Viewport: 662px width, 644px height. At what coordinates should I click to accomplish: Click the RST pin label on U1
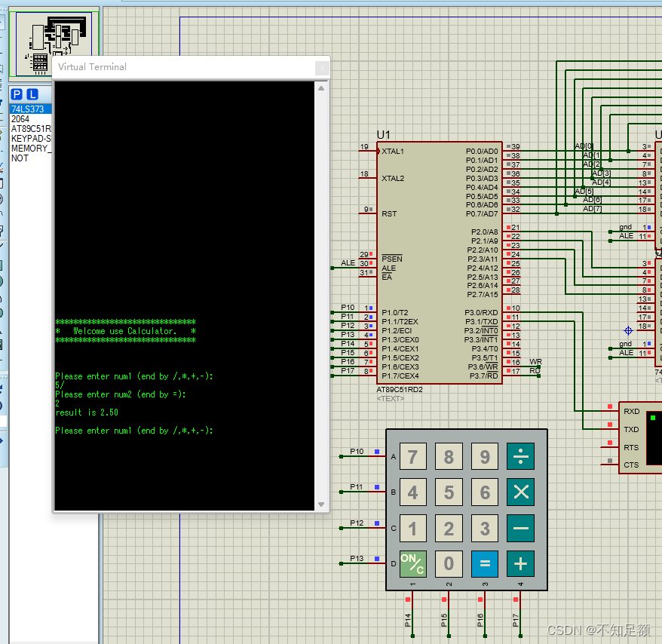point(389,213)
